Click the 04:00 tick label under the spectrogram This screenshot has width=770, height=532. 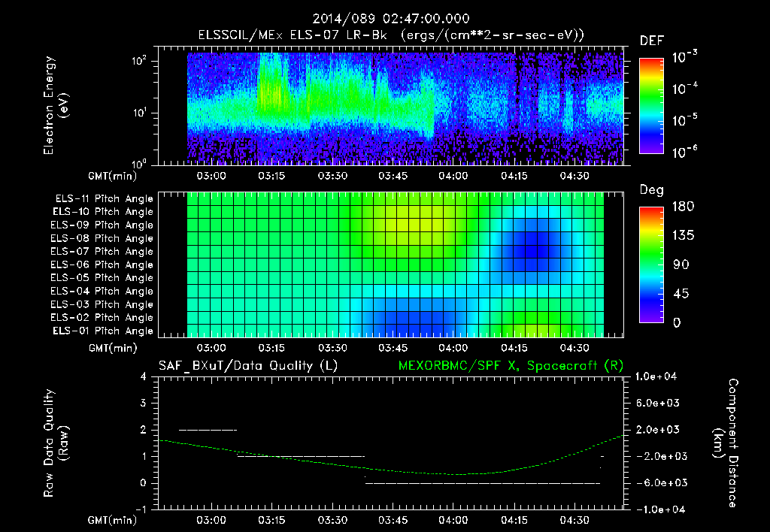(453, 176)
